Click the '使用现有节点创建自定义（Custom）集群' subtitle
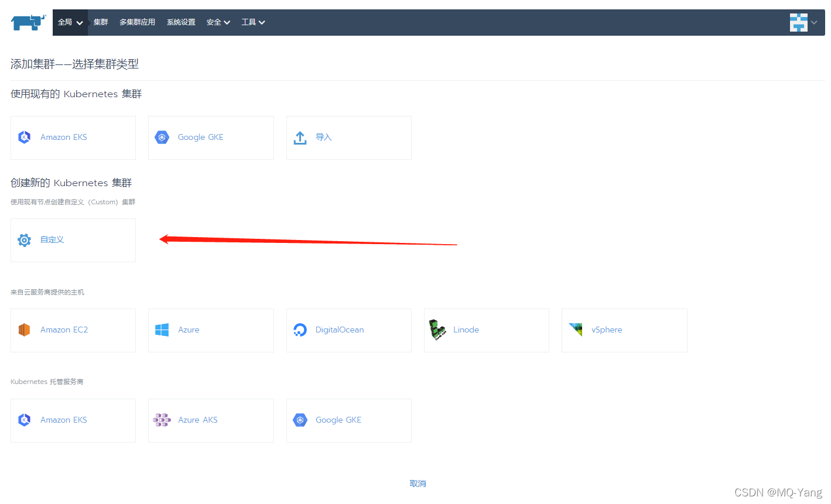The image size is (831, 504). pyautogui.click(x=73, y=202)
